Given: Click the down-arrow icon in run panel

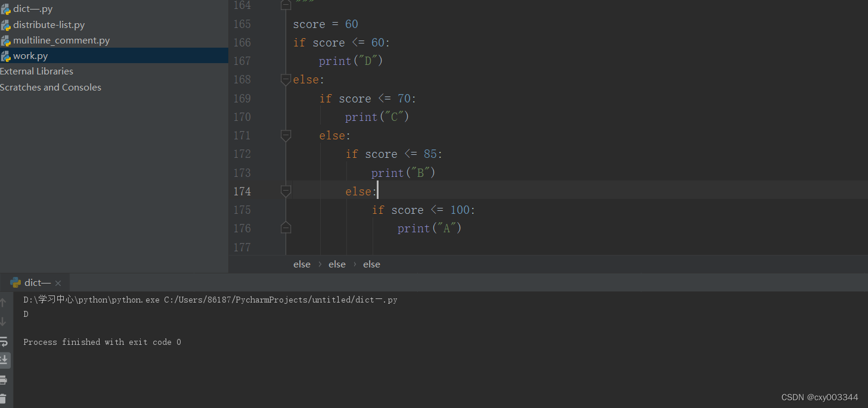Looking at the screenshot, I should 4,322.
